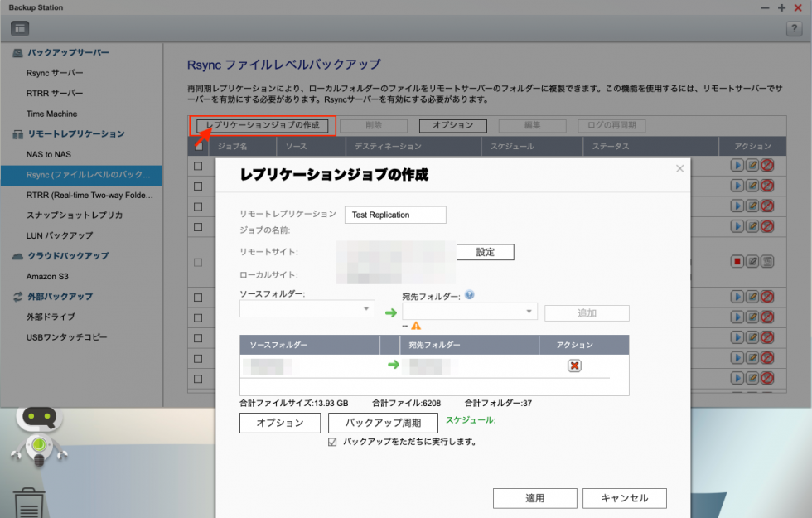This screenshot has width=812, height=518.
Task: Start the first backup job
Action: coord(737,166)
